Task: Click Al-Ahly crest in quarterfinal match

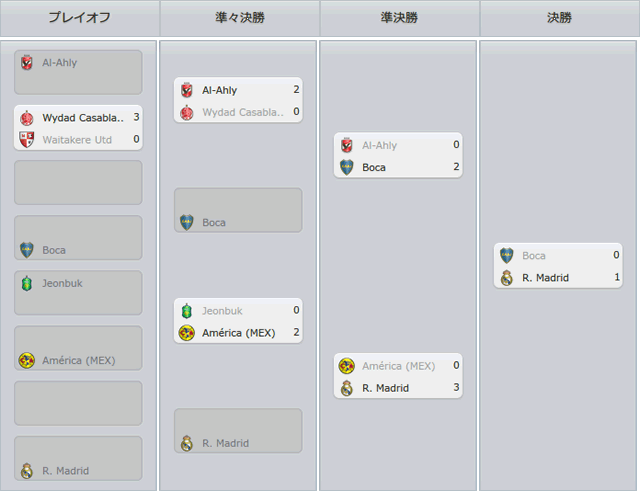Action: 187,90
